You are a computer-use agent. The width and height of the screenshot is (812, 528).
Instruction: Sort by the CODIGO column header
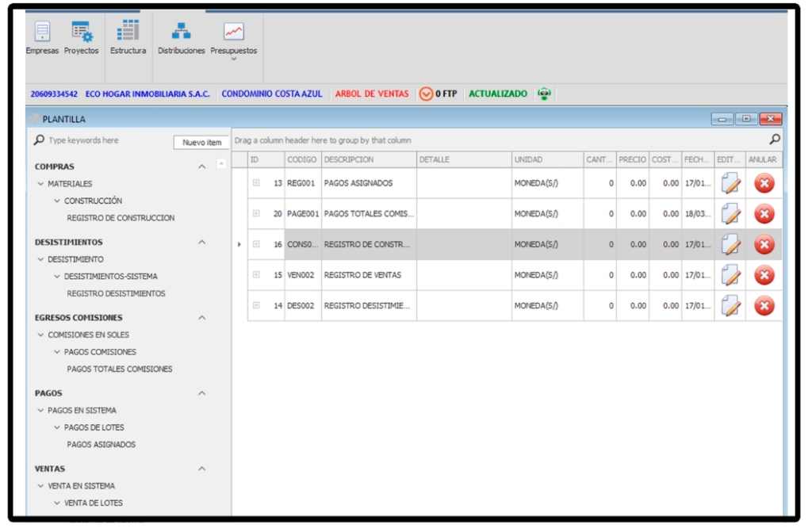coord(302,159)
